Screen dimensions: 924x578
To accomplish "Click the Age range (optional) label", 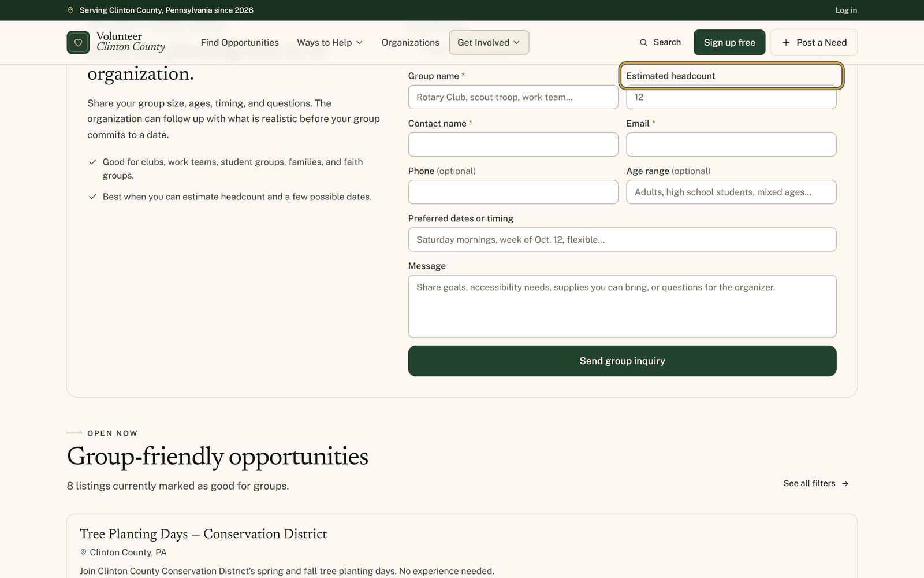I will pos(668,171).
